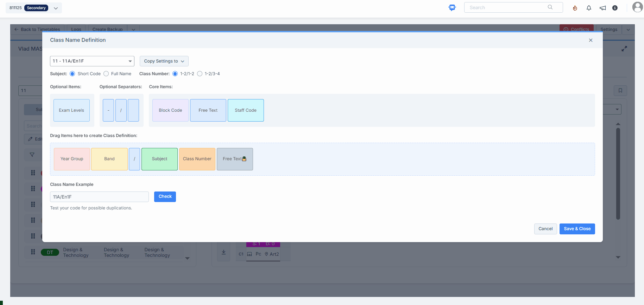644x305 pixels.
Task: Click the megaphone announcements icon
Action: click(x=602, y=8)
